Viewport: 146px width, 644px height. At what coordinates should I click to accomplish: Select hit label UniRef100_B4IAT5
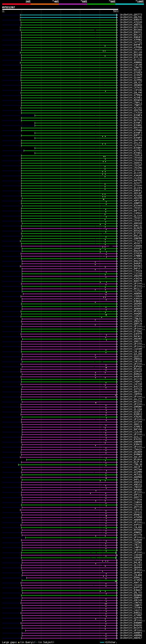tap(131, 628)
